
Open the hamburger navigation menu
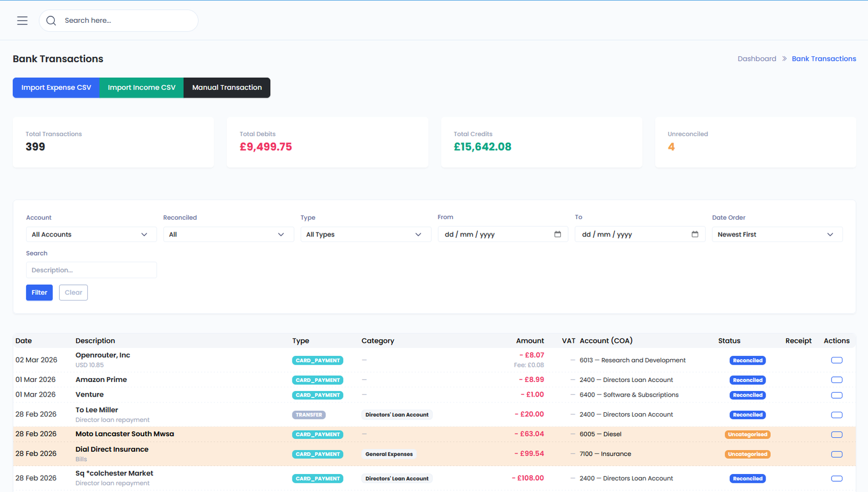pyautogui.click(x=22, y=21)
